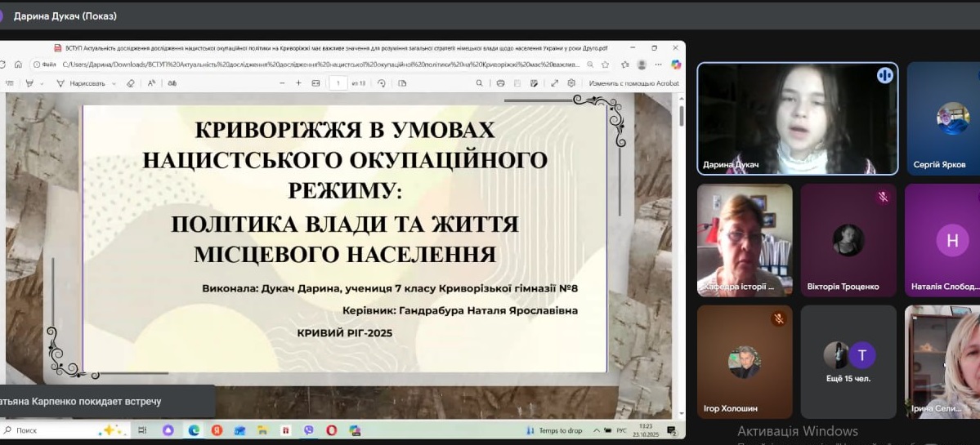Toggle page view layout icon
980x445 pixels.
(x=402, y=83)
